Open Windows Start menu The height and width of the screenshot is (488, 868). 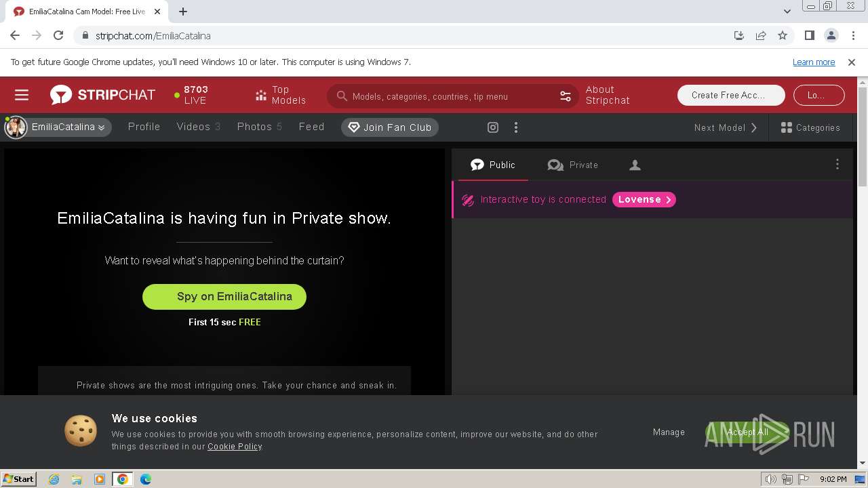point(19,479)
